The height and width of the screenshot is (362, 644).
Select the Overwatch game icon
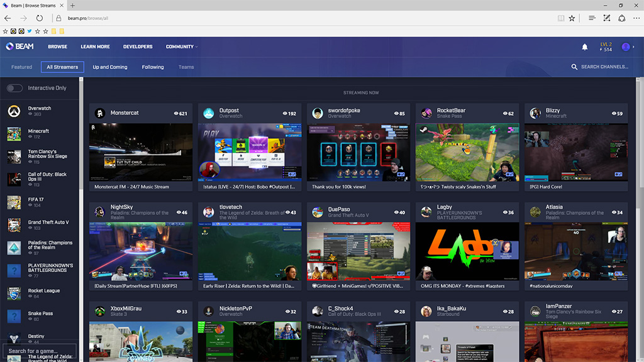tap(14, 111)
